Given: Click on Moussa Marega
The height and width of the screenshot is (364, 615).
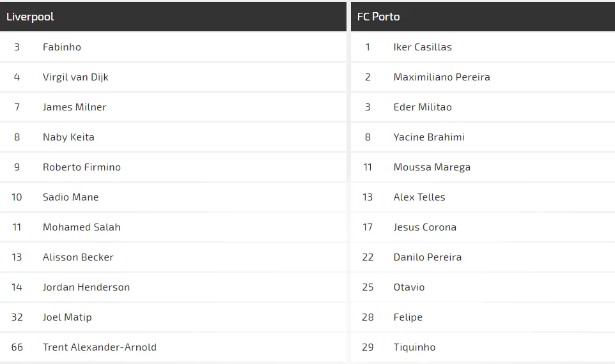Looking at the screenshot, I should pos(432,167).
